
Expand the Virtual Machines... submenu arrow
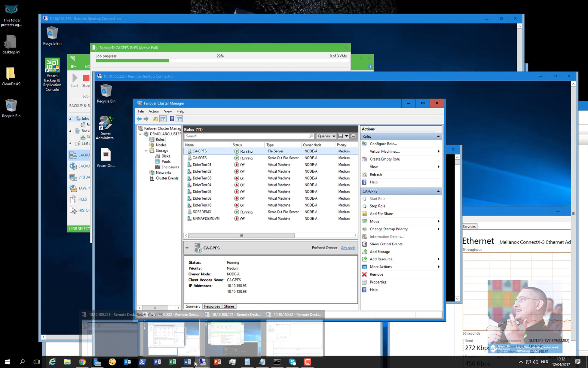click(x=438, y=151)
